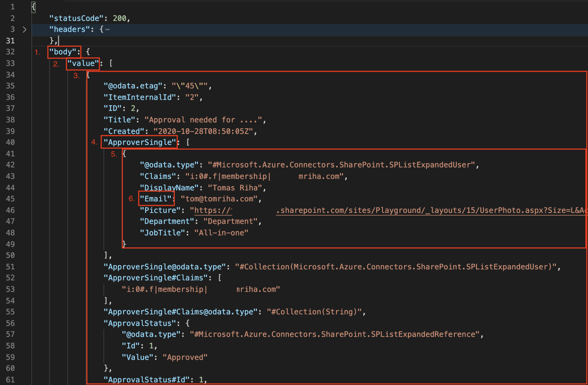The width and height of the screenshot is (588, 385).
Task: Click the "Approved" value
Action: (185, 357)
